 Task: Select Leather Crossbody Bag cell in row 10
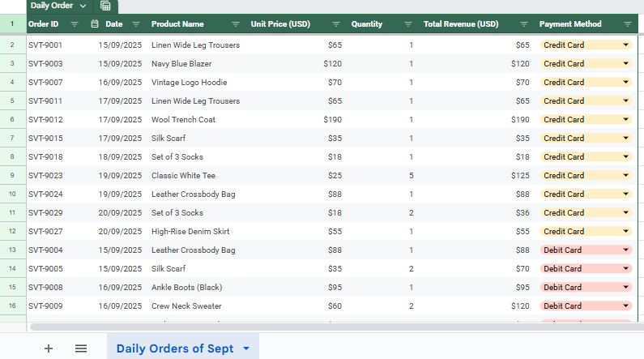(x=193, y=194)
